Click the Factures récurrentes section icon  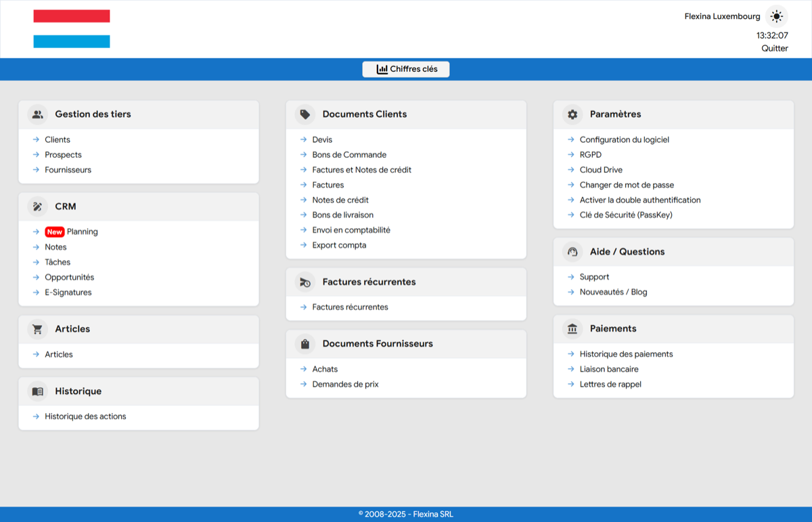[x=305, y=282]
